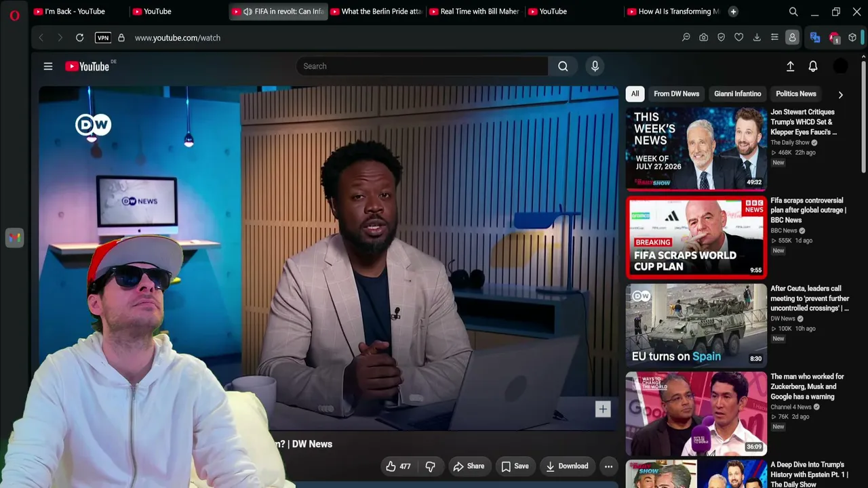Open Fifa scraps controversial plan video title
The height and width of the screenshot is (488, 868).
click(808, 210)
